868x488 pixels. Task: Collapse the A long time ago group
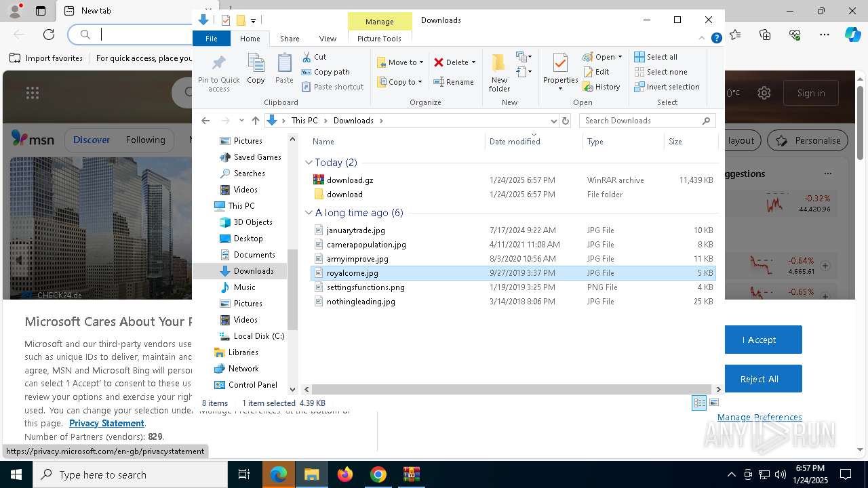point(309,213)
